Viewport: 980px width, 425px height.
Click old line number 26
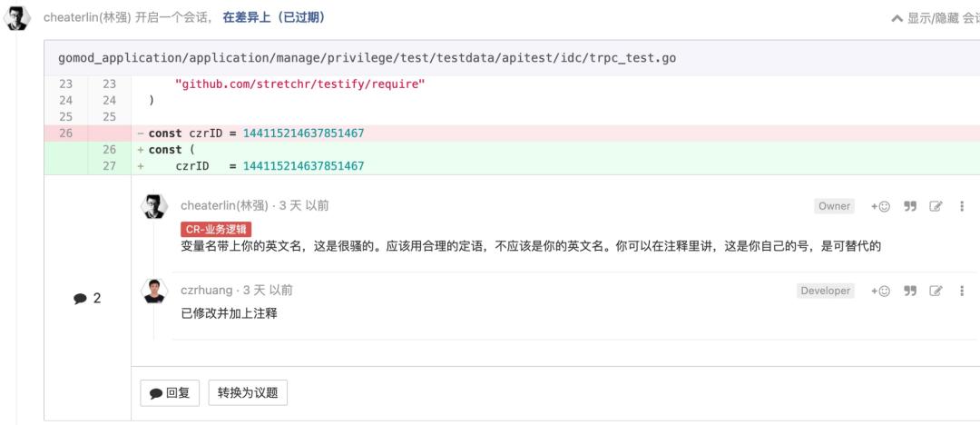click(x=65, y=133)
